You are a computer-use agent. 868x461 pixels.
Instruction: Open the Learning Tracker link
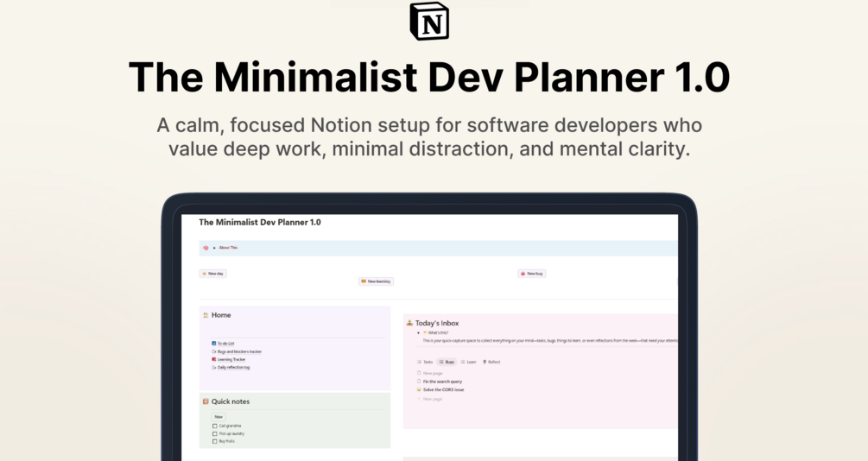[x=231, y=360]
